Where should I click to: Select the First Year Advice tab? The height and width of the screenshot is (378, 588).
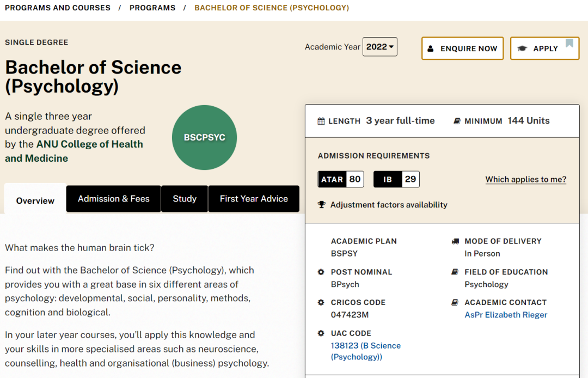click(x=254, y=199)
